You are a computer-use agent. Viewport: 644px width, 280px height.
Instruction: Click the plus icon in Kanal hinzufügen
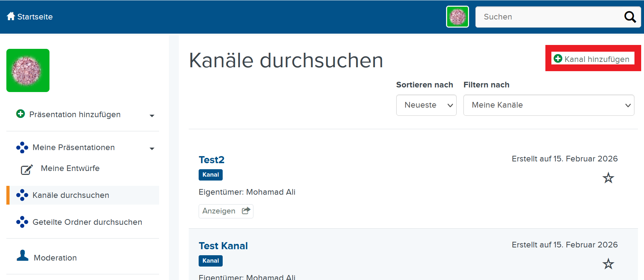tap(558, 59)
